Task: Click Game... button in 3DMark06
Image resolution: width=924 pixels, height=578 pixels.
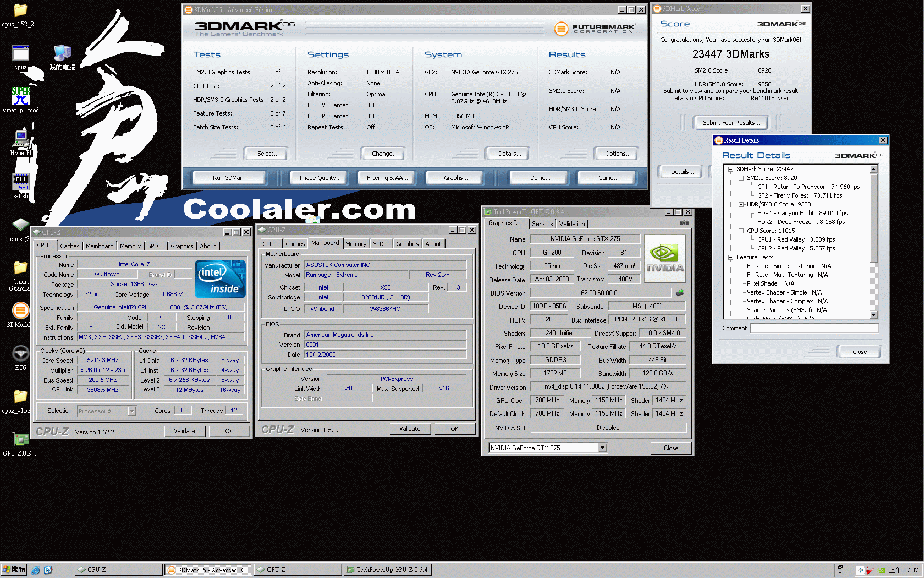Action: click(x=608, y=178)
